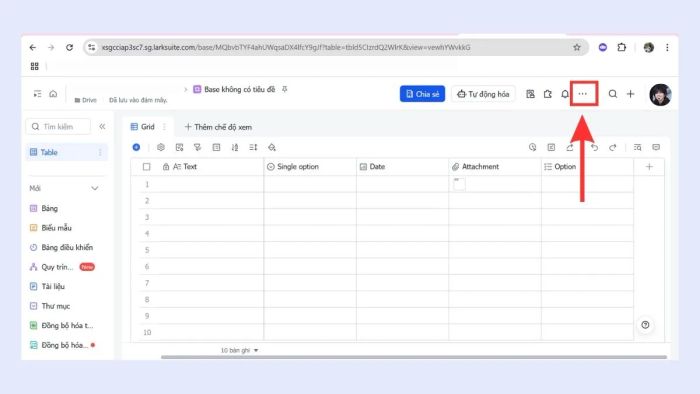Image resolution: width=700 pixels, height=394 pixels.
Task: Go to the Lark home icon
Action: (x=53, y=94)
